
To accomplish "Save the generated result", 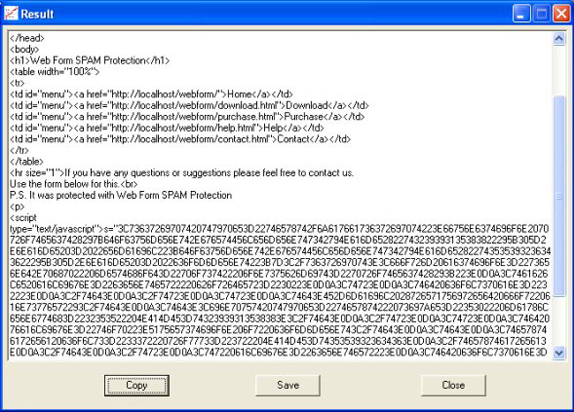I will coord(288,385).
